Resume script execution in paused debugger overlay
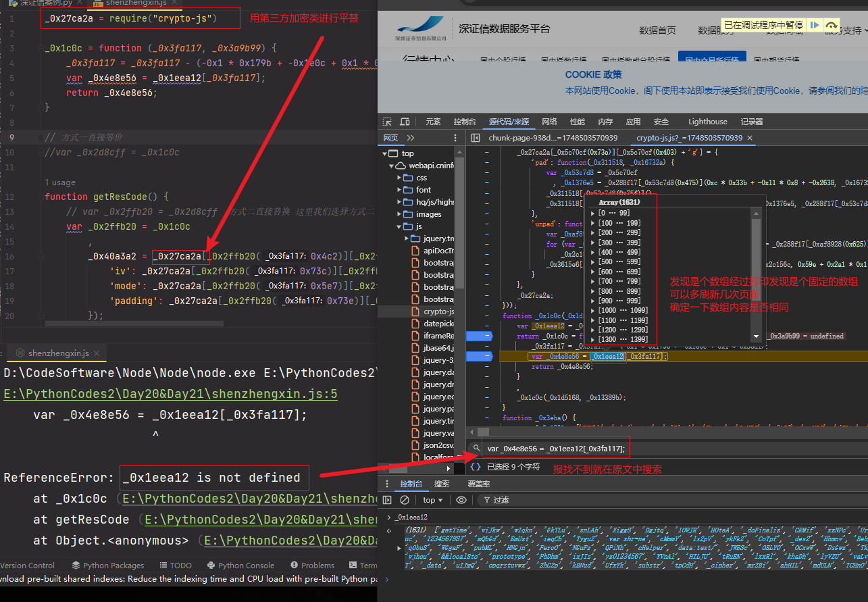This screenshot has width=868, height=602. coord(815,25)
